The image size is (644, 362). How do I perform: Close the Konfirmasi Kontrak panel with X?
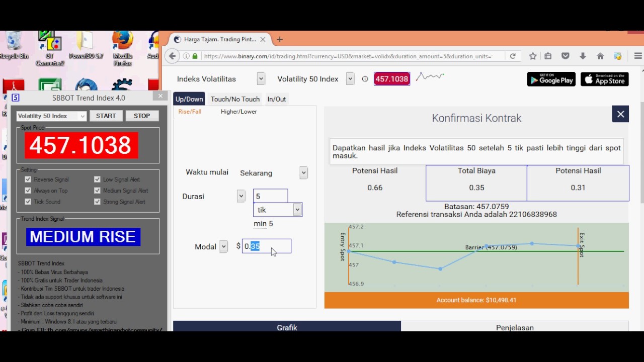(620, 114)
